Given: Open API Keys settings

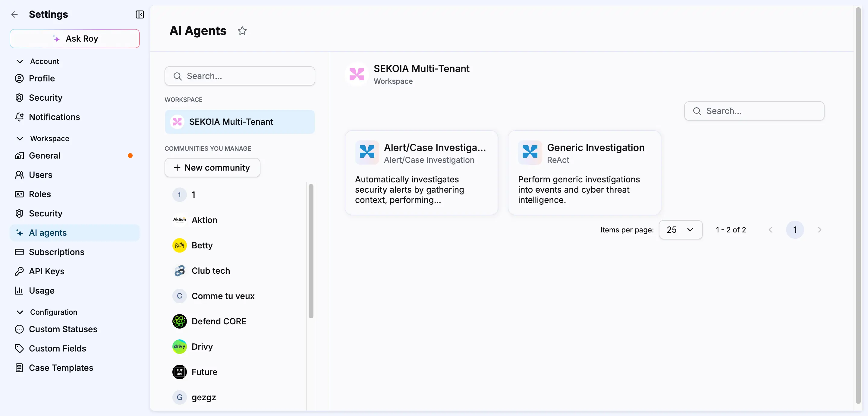Looking at the screenshot, I should click(75, 271).
